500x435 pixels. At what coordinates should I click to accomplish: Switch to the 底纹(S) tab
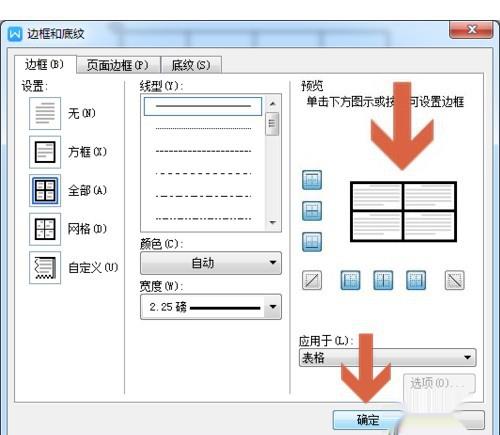(x=191, y=65)
